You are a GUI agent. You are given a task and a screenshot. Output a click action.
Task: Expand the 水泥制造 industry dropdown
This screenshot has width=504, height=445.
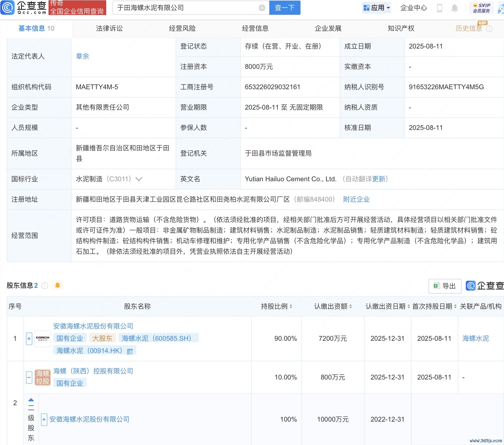pyautogui.click(x=139, y=179)
